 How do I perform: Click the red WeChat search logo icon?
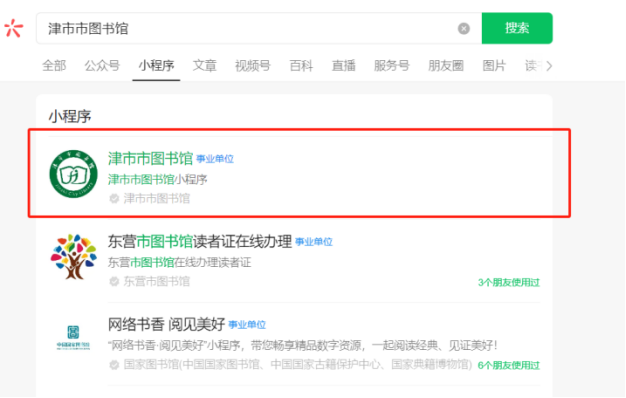[x=14, y=28]
